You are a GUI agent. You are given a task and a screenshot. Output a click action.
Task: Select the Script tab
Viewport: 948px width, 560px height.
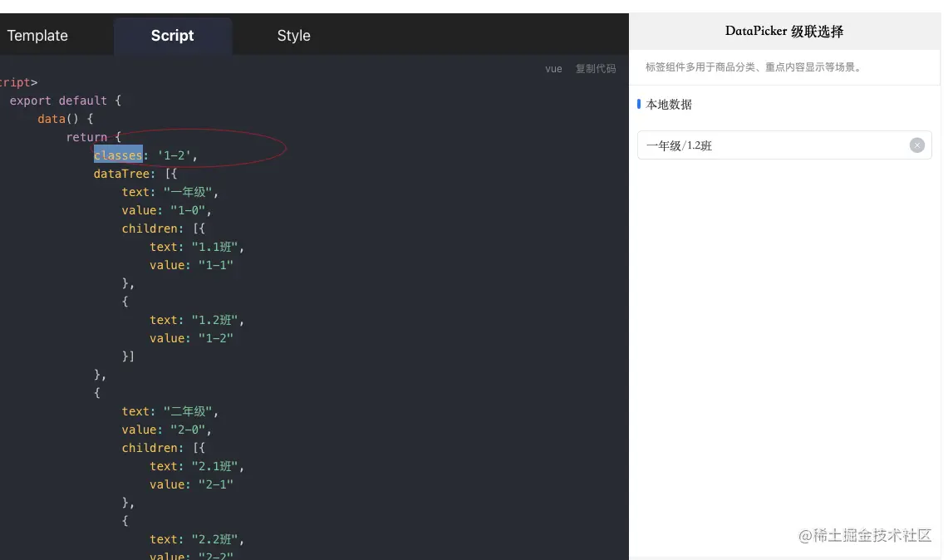point(172,36)
